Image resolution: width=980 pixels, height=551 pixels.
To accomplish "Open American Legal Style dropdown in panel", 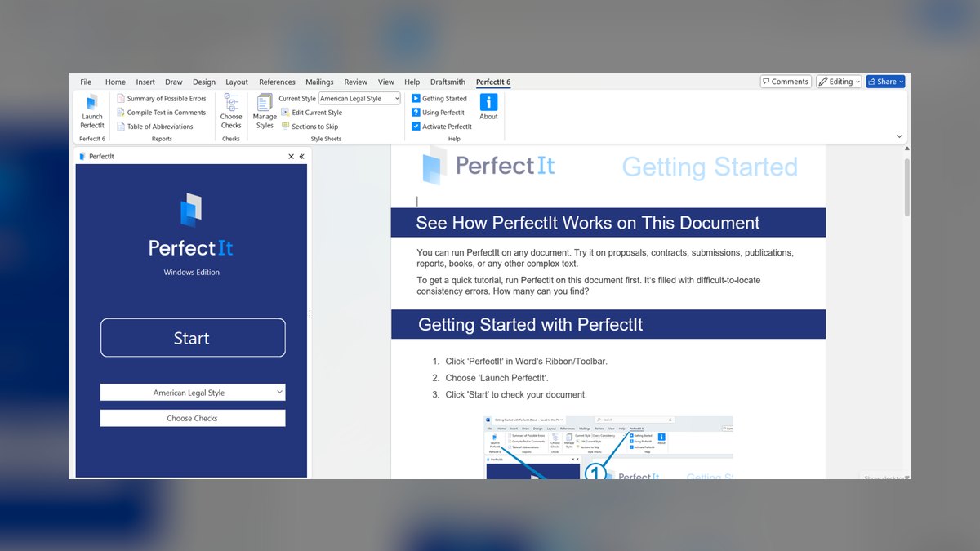I will [x=193, y=393].
